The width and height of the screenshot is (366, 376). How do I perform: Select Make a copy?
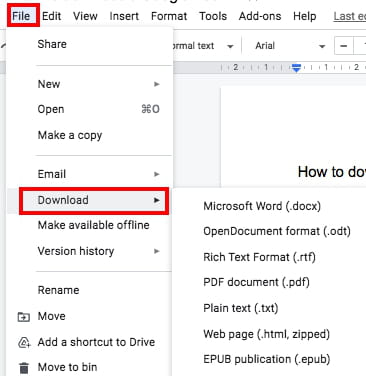[89, 135]
